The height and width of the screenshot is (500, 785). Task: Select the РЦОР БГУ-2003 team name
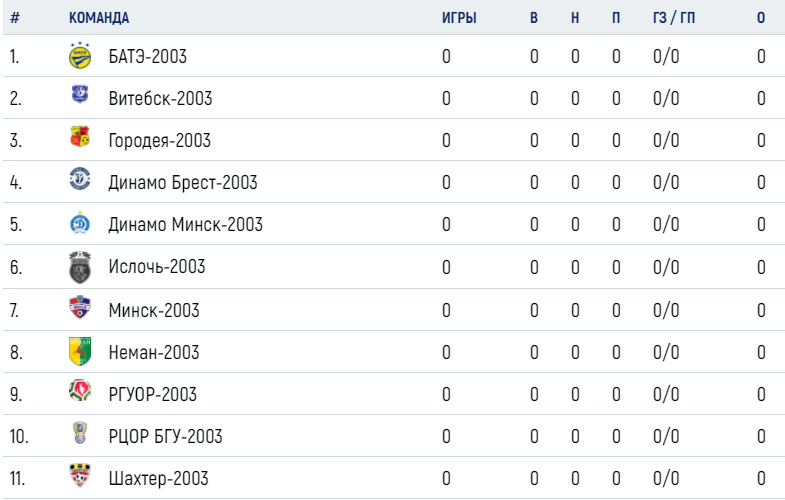pos(166,436)
